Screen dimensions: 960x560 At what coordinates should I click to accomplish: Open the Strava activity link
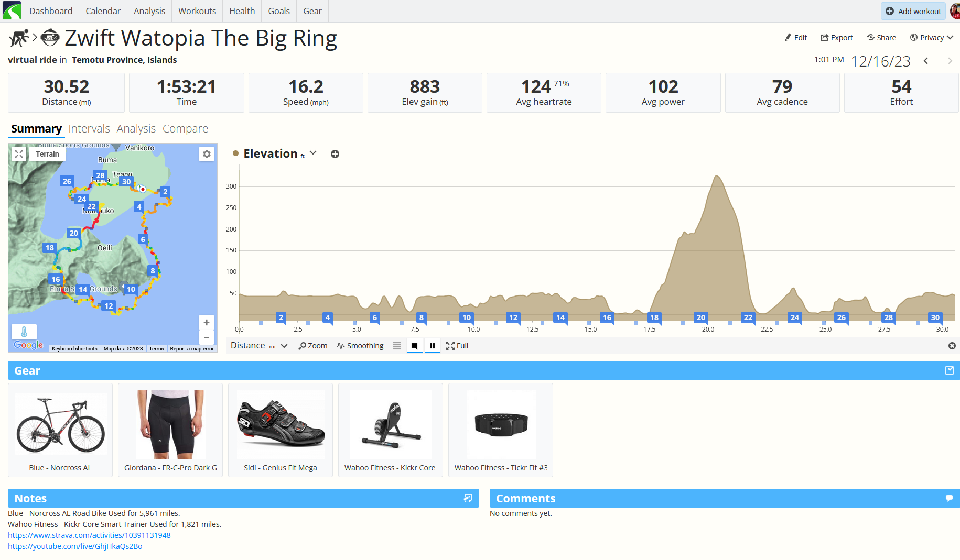[89, 535]
